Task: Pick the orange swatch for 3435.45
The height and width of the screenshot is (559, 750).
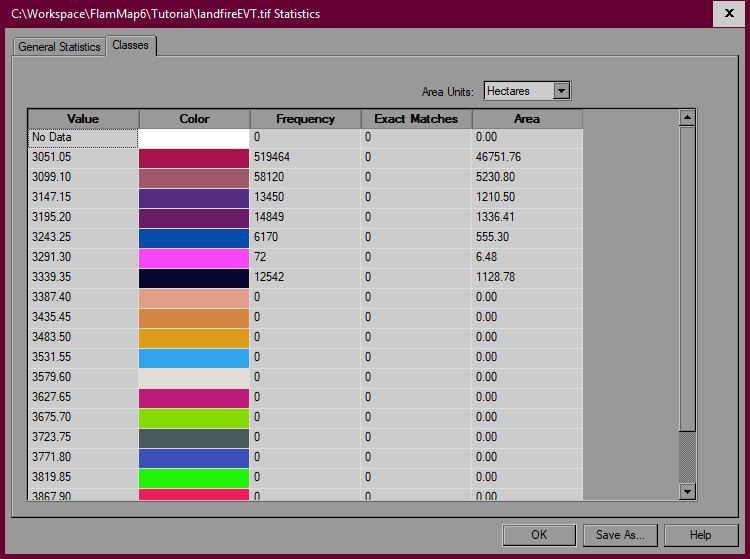Action: click(x=194, y=318)
